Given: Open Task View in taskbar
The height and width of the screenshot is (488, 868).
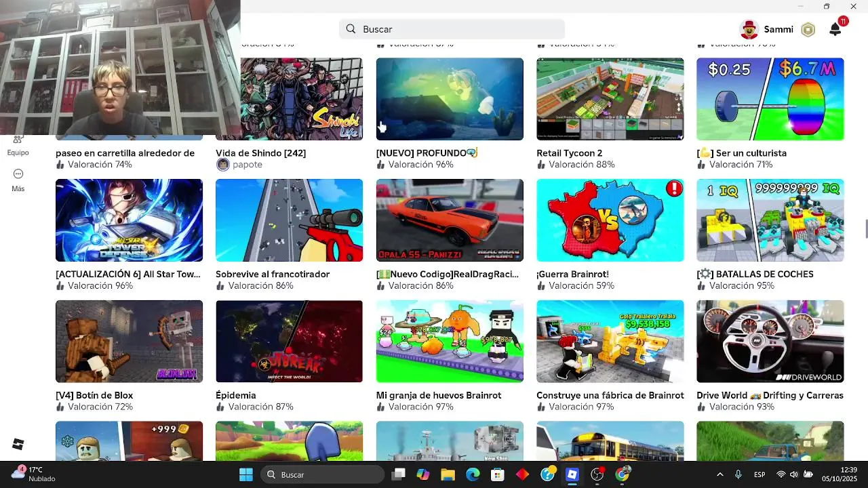Looking at the screenshot, I should click(398, 474).
